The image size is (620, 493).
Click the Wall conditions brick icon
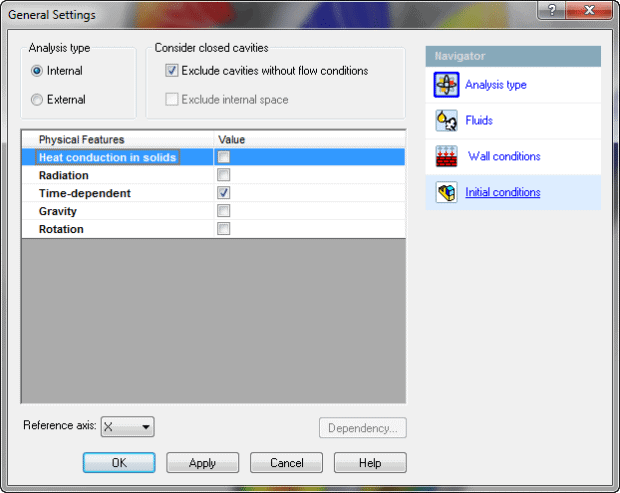tap(446, 156)
